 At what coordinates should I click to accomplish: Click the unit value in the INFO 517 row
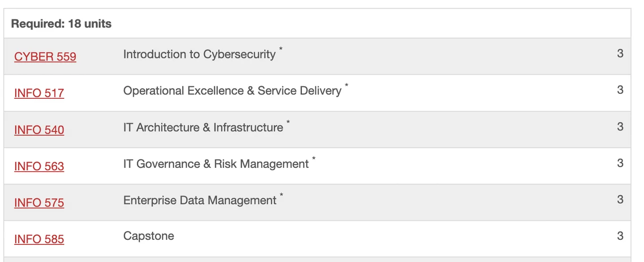click(x=620, y=90)
